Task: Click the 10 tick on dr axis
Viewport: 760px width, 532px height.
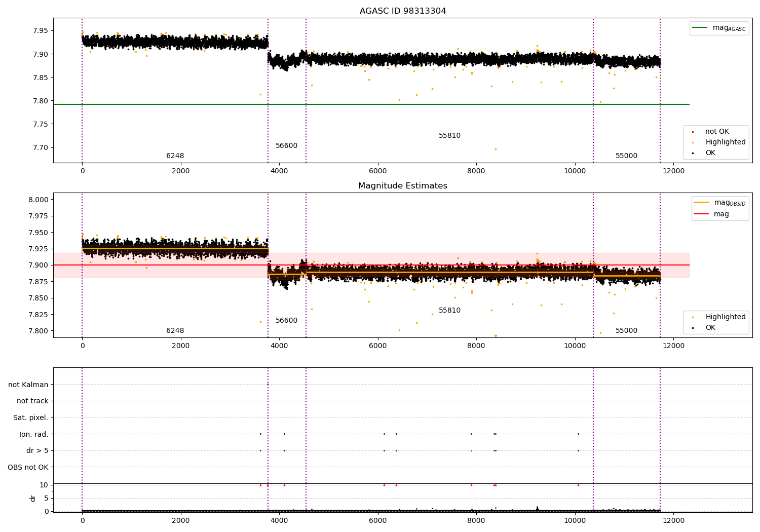Action: coord(44,485)
